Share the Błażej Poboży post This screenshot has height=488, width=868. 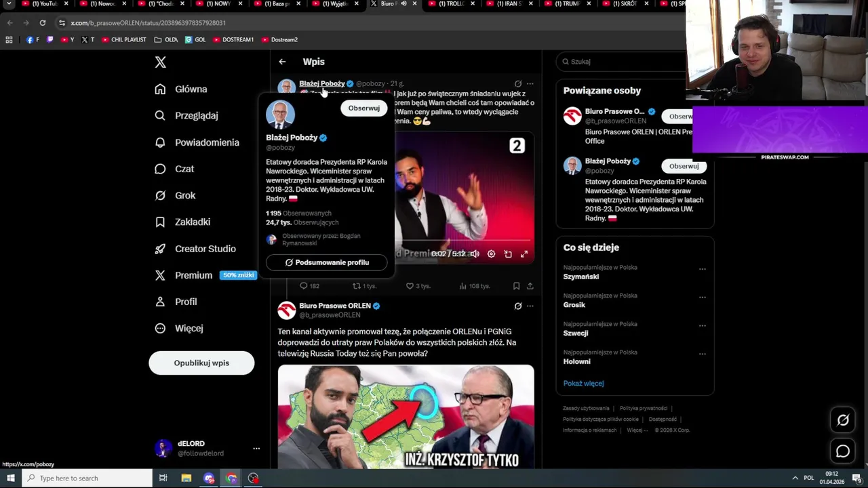[x=530, y=286]
